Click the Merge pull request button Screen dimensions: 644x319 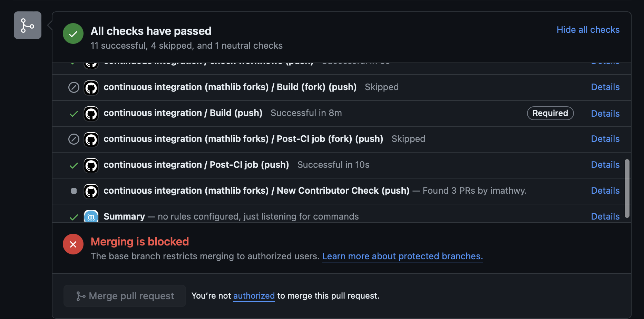(x=125, y=296)
